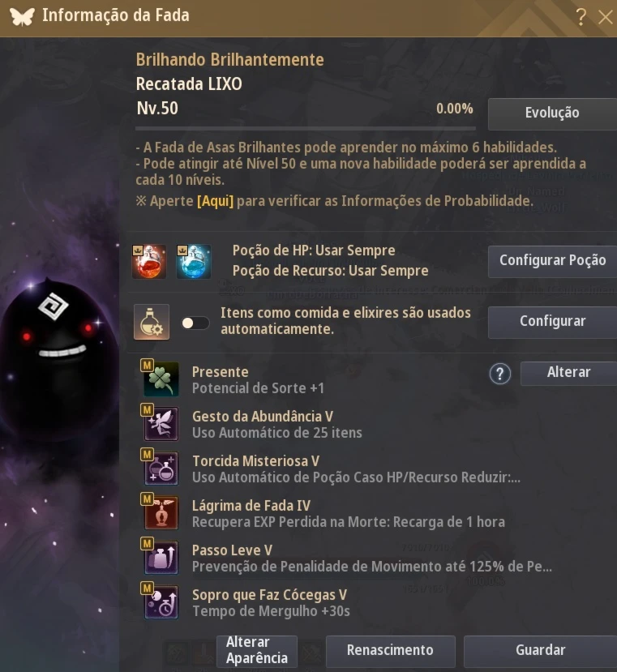The width and height of the screenshot is (617, 672).
Task: Open the window help question mark
Action: point(581,17)
